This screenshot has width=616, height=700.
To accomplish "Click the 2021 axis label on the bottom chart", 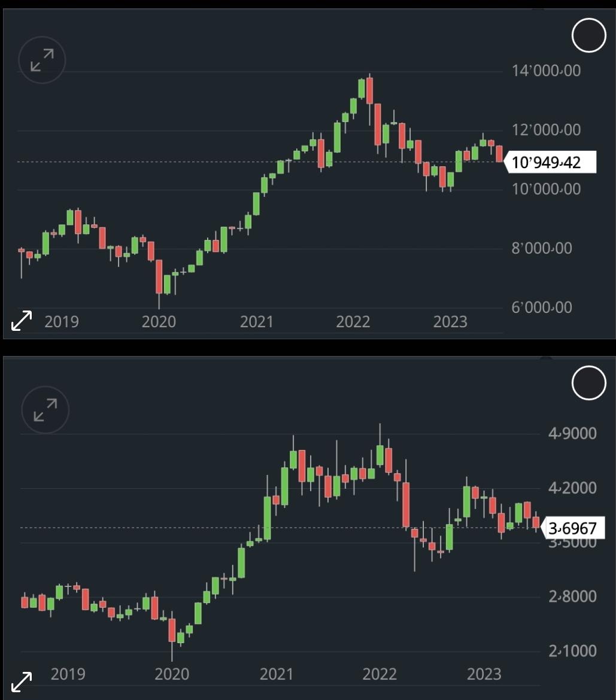I will pyautogui.click(x=276, y=674).
